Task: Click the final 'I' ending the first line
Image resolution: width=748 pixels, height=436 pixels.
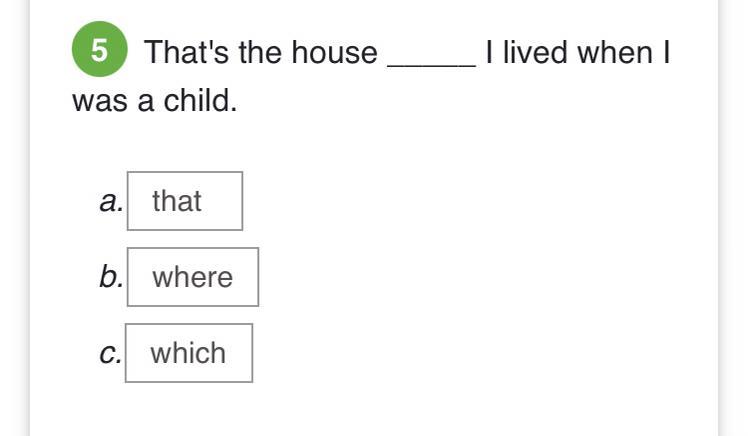Action: tap(666, 52)
